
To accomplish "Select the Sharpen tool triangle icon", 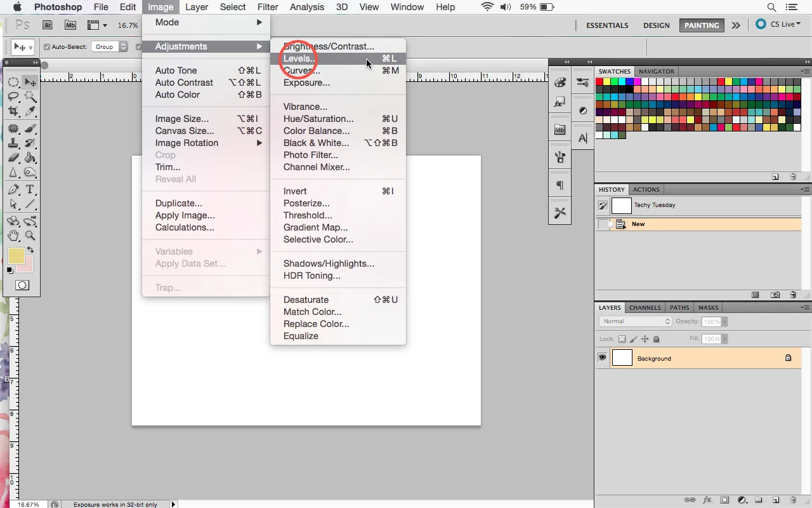I will pos(13,173).
